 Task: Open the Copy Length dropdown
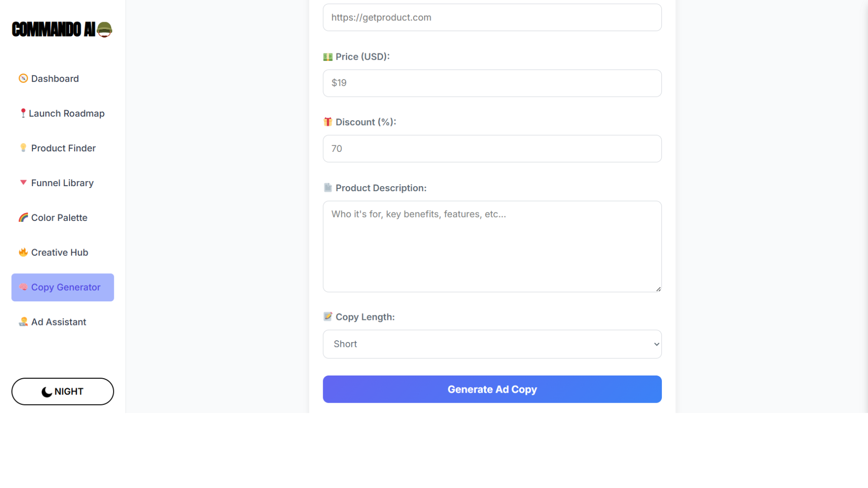pos(492,344)
